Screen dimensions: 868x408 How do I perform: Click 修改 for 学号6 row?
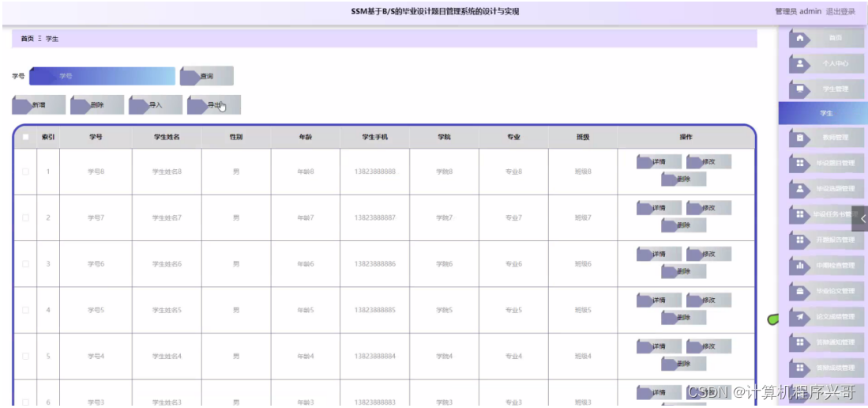[708, 254]
